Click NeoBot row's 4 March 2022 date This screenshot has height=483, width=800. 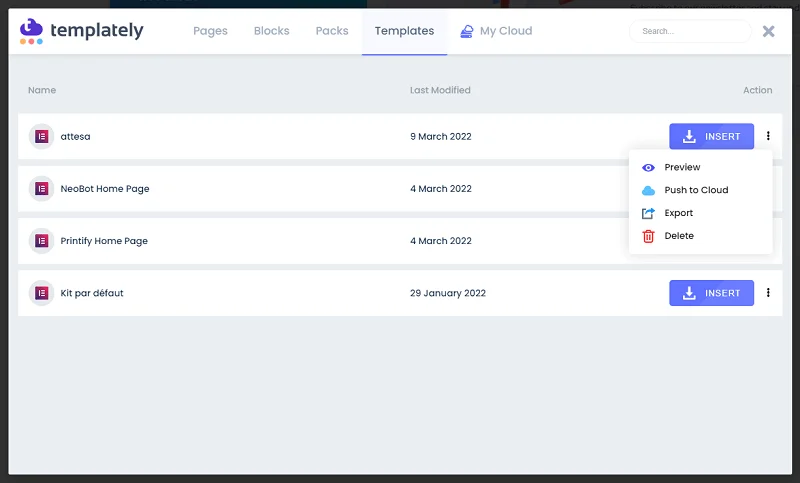click(x=441, y=189)
